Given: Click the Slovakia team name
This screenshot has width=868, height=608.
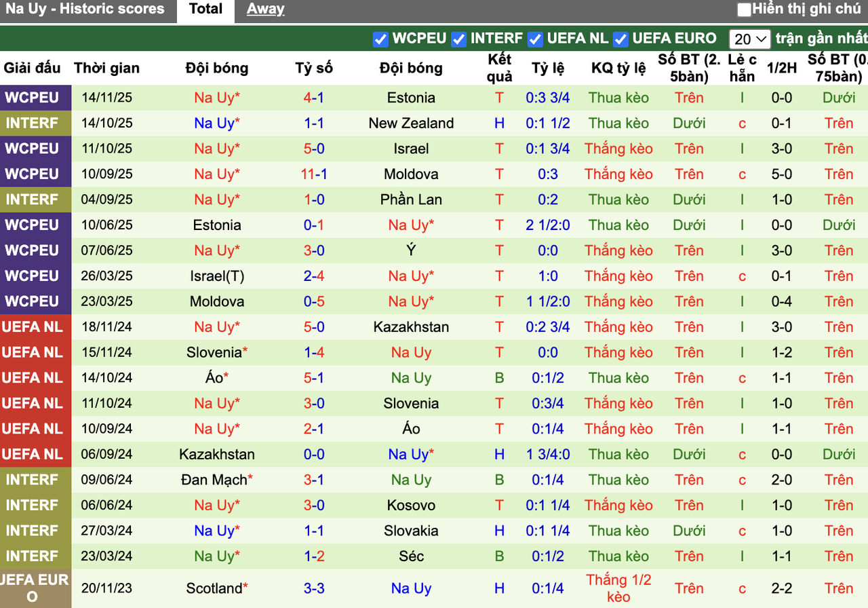Looking at the screenshot, I should click(x=411, y=531).
